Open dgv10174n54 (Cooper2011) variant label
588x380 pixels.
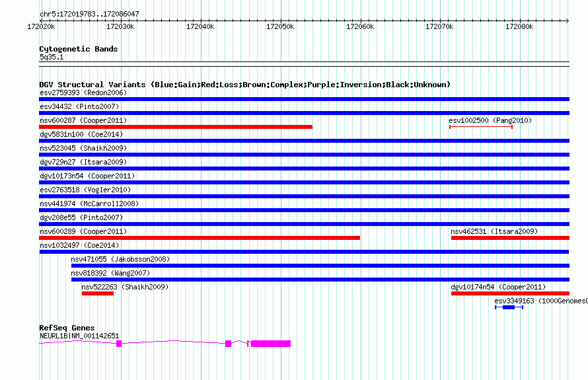coord(498,287)
